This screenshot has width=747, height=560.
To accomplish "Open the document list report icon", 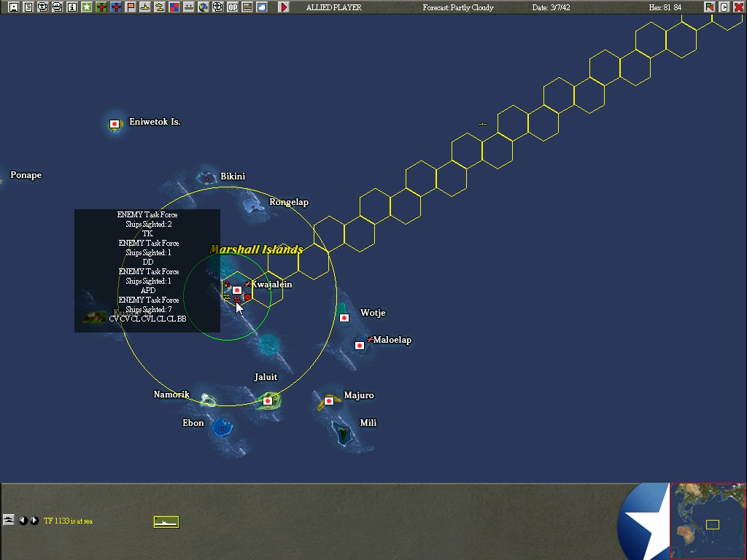I will click(28, 7).
